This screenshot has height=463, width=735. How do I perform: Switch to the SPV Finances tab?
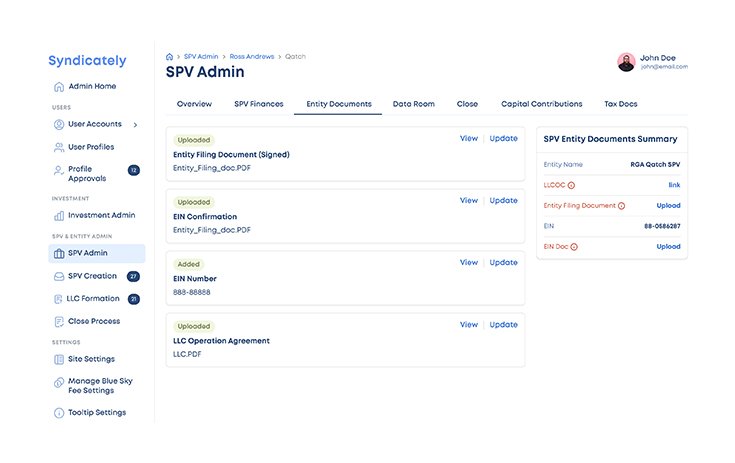point(258,104)
